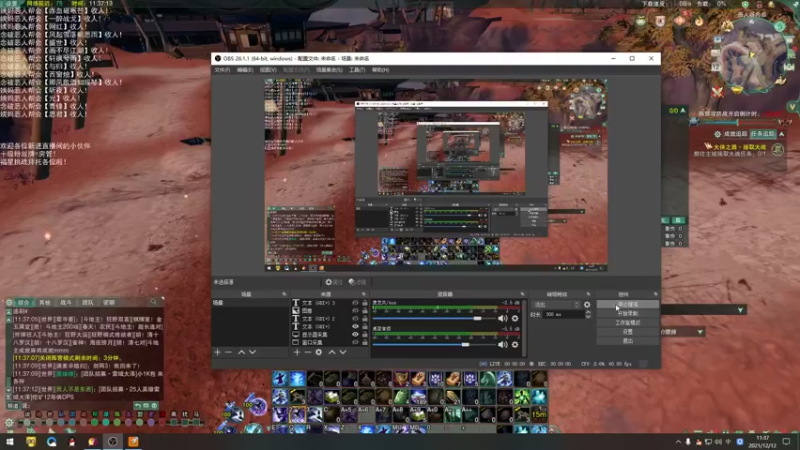Viewport: 800px width, 450px height.
Task: Remove the source with the minus icon
Action: 308,352
